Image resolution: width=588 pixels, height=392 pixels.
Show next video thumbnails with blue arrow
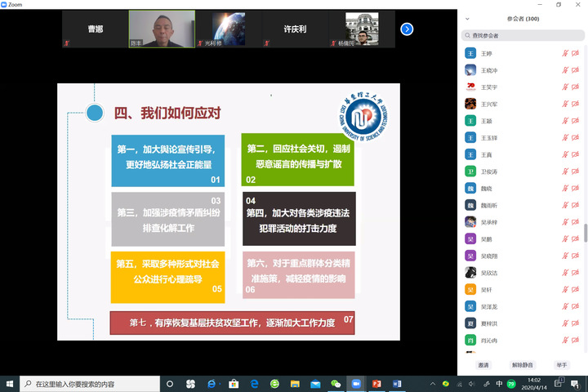407,29
